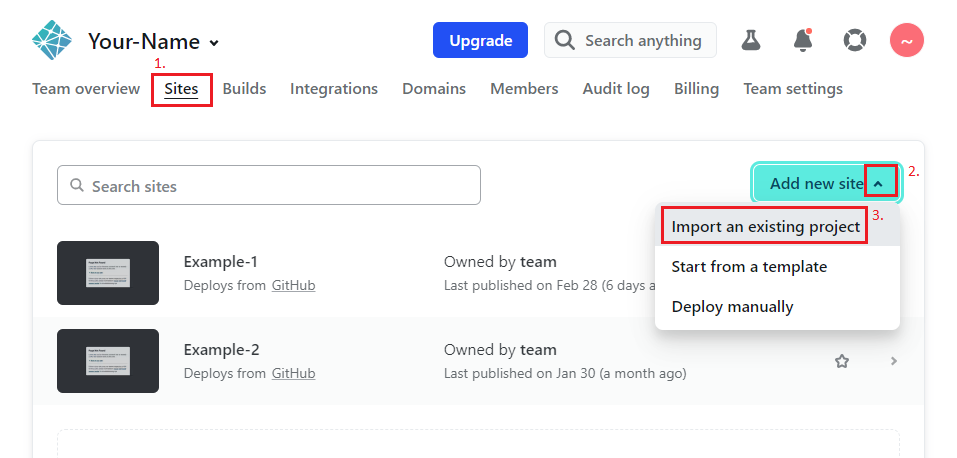Select the Sites tab
Image resolution: width=957 pixels, height=458 pixels.
181,89
